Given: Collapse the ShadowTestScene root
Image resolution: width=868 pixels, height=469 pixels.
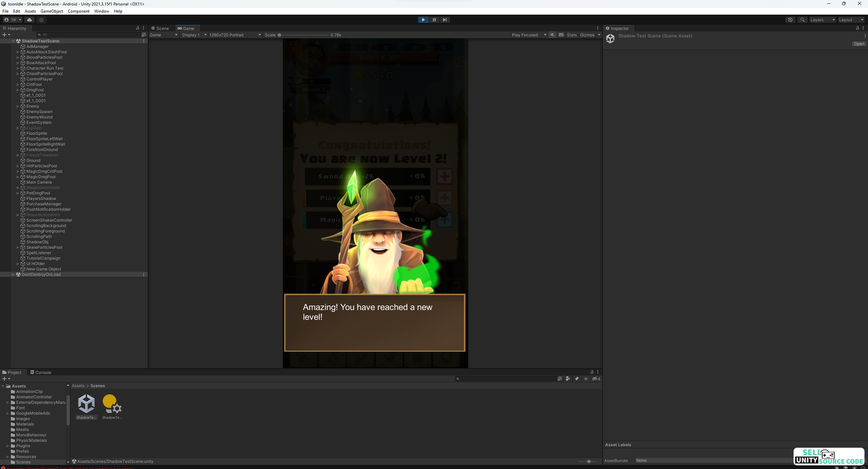Looking at the screenshot, I should click(13, 41).
